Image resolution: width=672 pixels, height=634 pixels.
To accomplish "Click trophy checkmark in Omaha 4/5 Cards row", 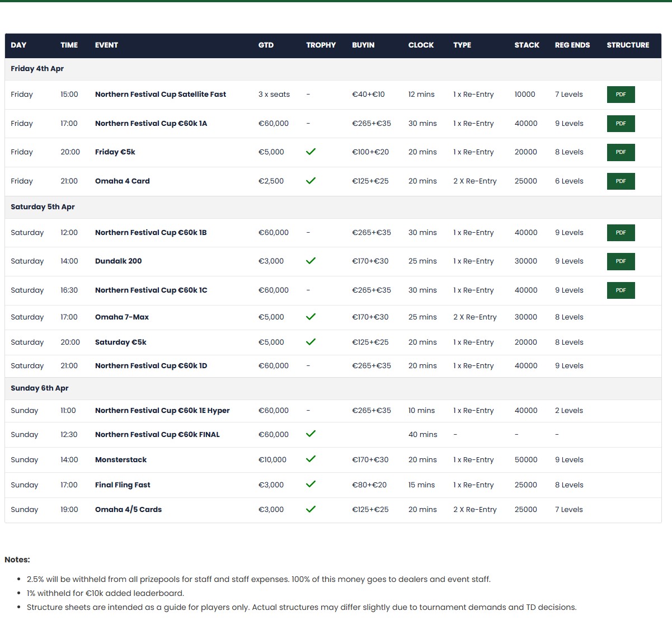I will click(x=311, y=509).
